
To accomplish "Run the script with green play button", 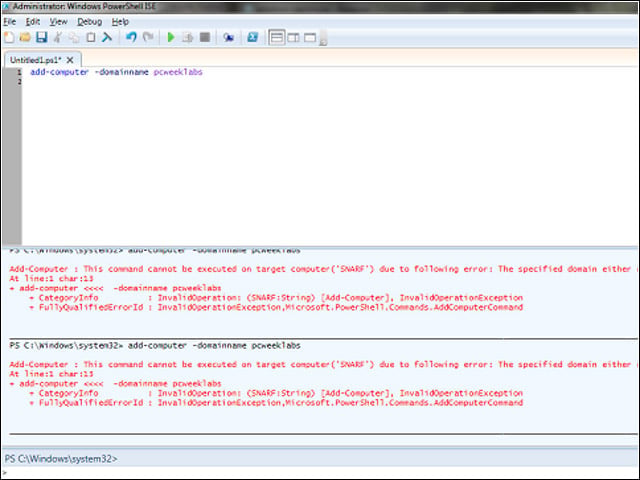I will tap(171, 38).
